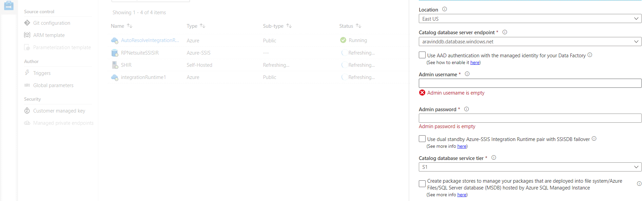This screenshot has width=644, height=201.
Task: Click info icon next to Catalog database service tier
Action: tap(494, 158)
